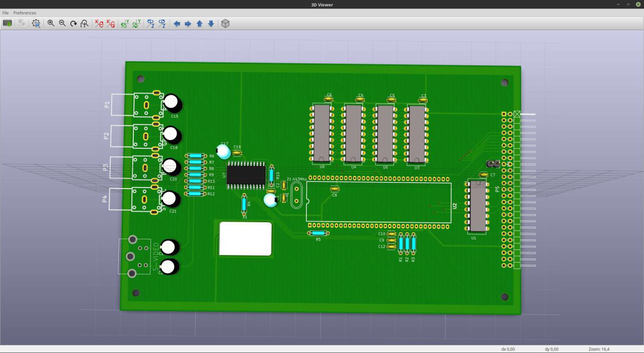Rotate Z counterclockwise

click(x=162, y=23)
